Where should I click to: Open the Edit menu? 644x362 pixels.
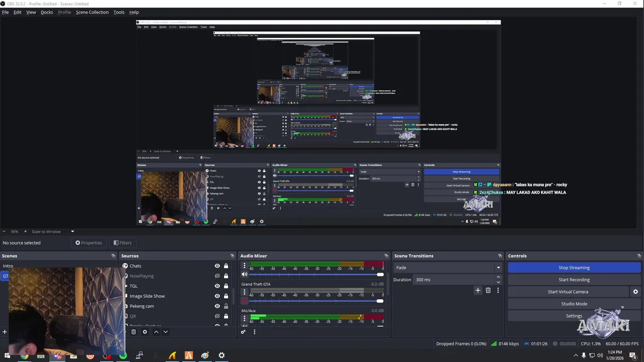[18, 12]
